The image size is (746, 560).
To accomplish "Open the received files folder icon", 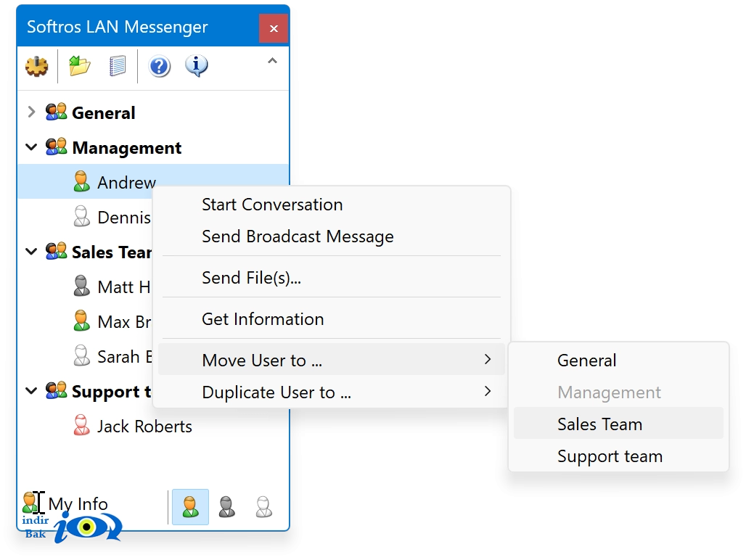I will coord(79,65).
